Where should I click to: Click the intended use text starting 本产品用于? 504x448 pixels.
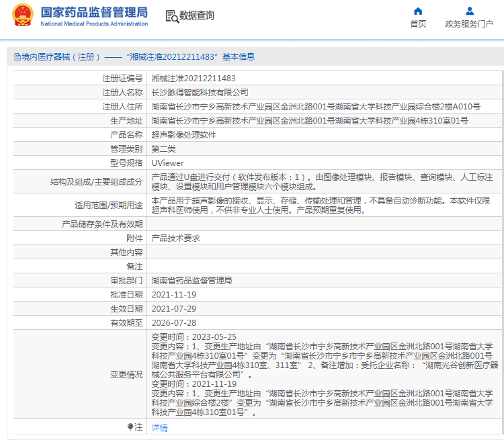[x=321, y=206]
